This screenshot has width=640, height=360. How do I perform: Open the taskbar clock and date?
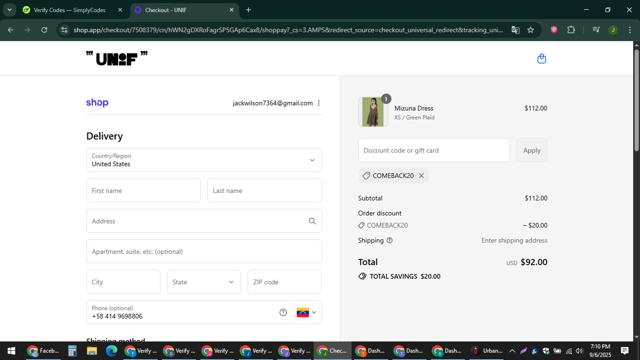[600, 351]
